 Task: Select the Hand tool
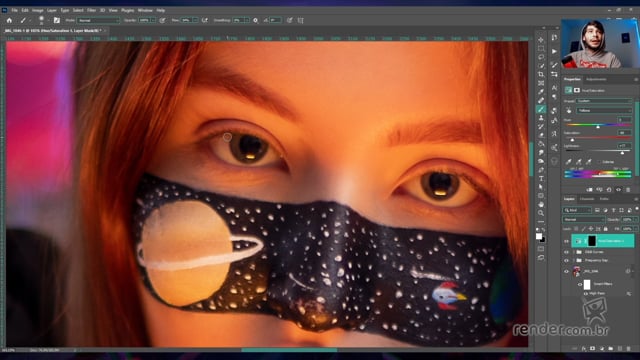pos(541,204)
